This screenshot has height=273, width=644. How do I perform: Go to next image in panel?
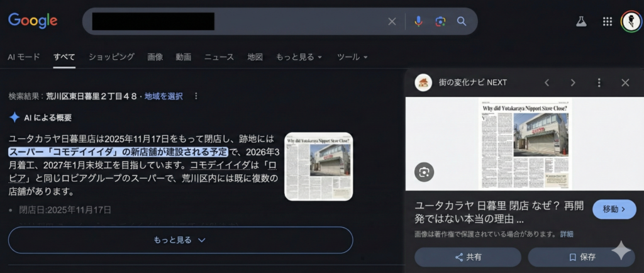(573, 82)
